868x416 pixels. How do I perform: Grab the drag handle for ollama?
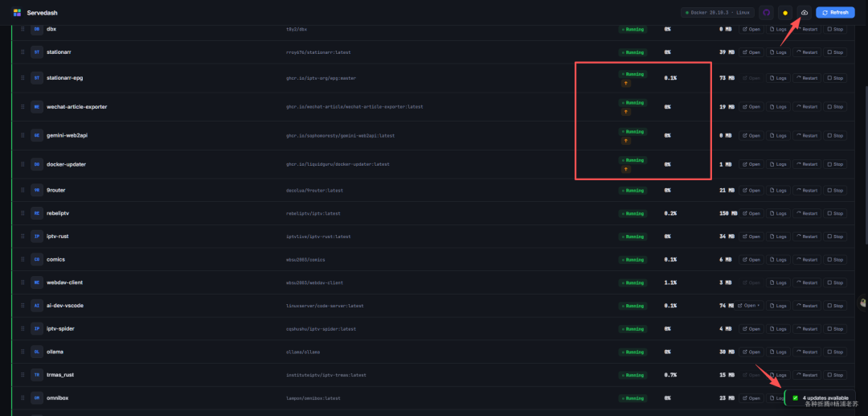pyautogui.click(x=23, y=352)
